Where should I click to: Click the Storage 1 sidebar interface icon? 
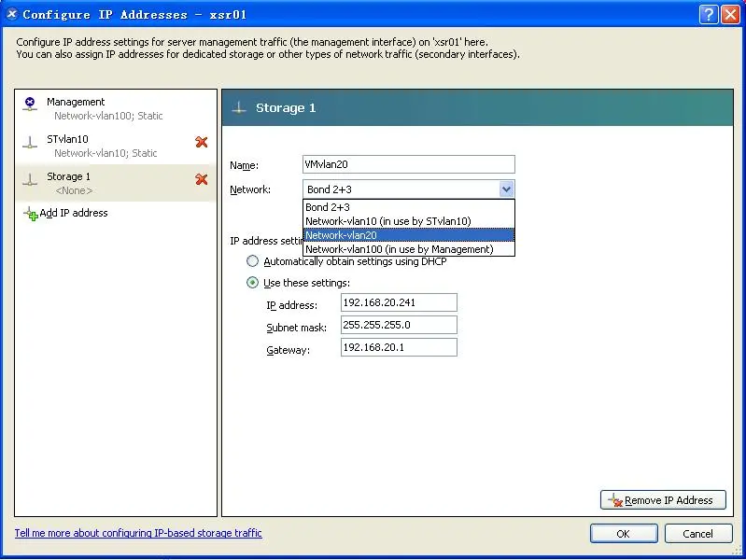30,179
